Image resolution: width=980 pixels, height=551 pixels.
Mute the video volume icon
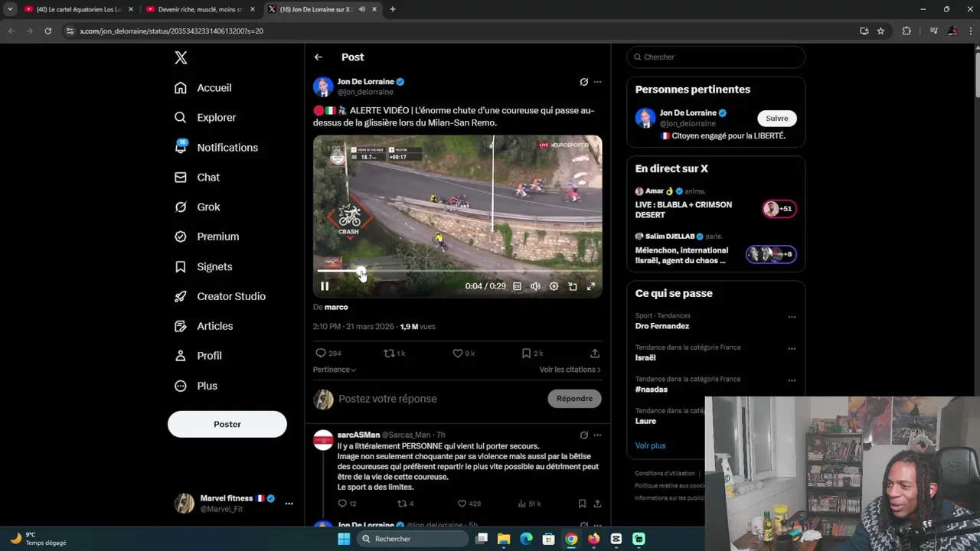tap(535, 286)
